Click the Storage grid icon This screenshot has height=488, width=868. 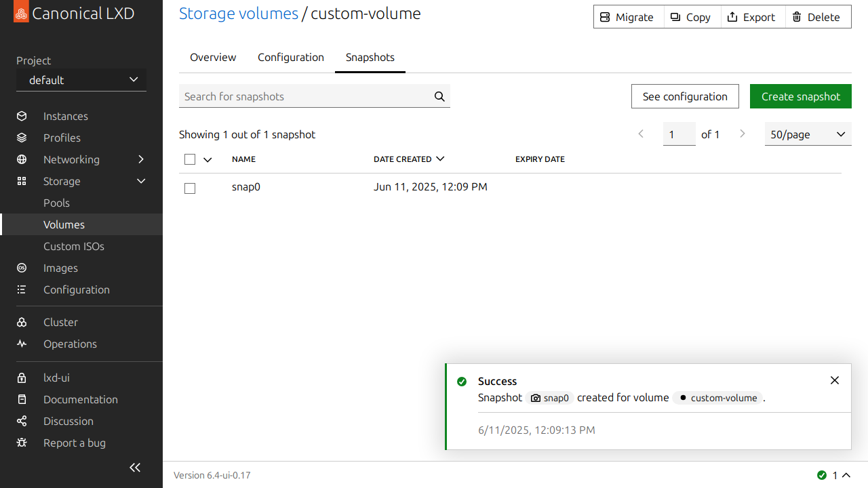click(22, 181)
